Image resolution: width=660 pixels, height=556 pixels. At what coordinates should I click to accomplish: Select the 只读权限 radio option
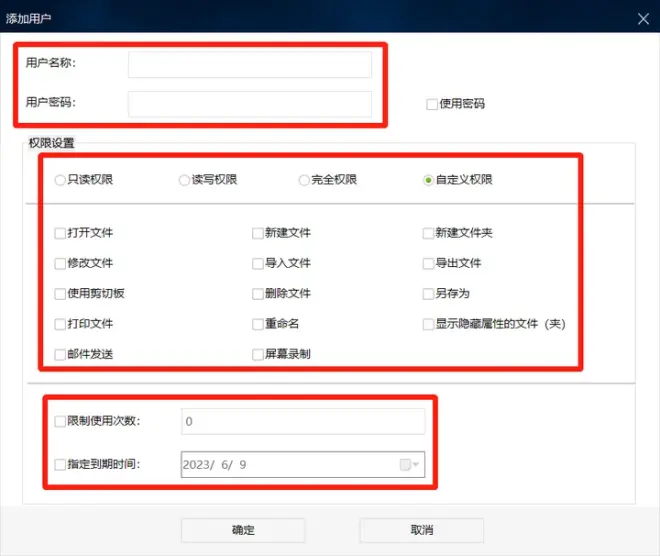[x=60, y=180]
